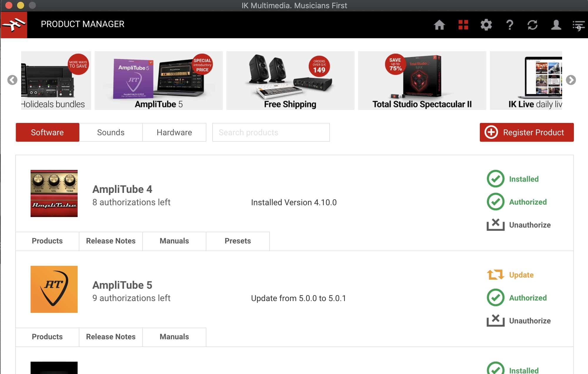Click AmpliTube 4 Authorized label
588x374 pixels.
coord(528,202)
